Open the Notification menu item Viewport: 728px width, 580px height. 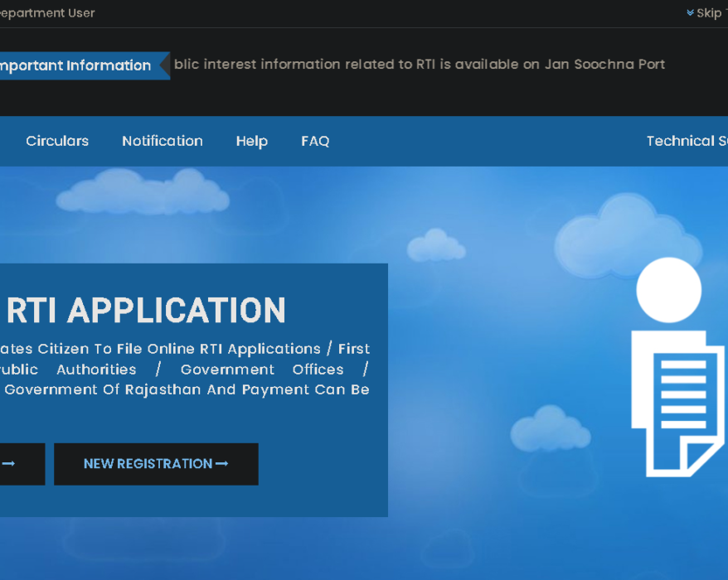point(162,141)
